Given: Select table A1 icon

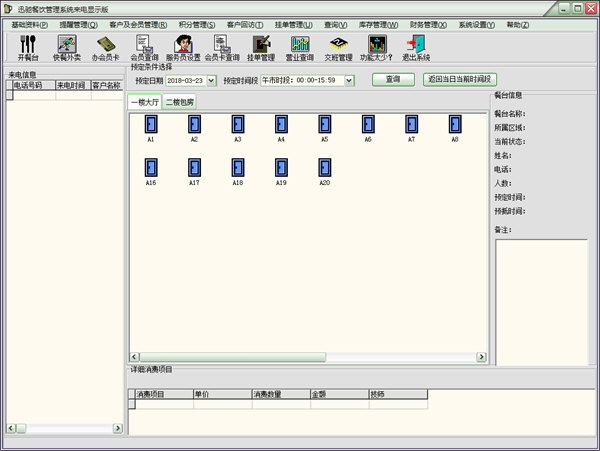Looking at the screenshot, I should click(x=151, y=124).
